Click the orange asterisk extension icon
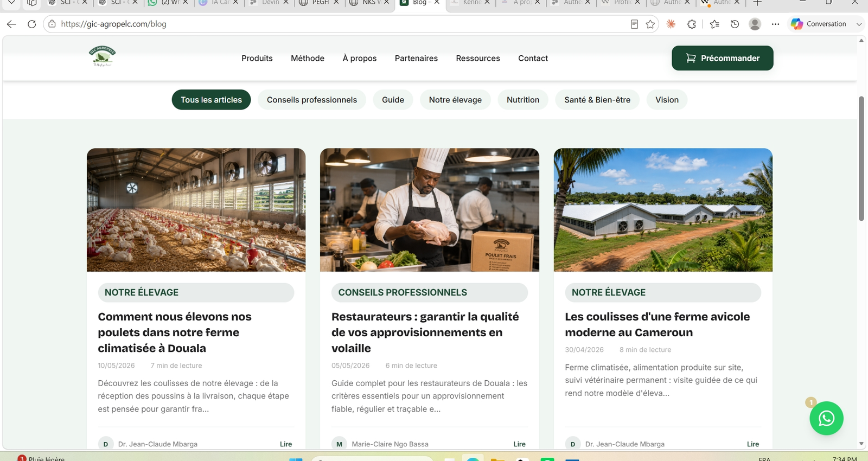 click(x=671, y=24)
